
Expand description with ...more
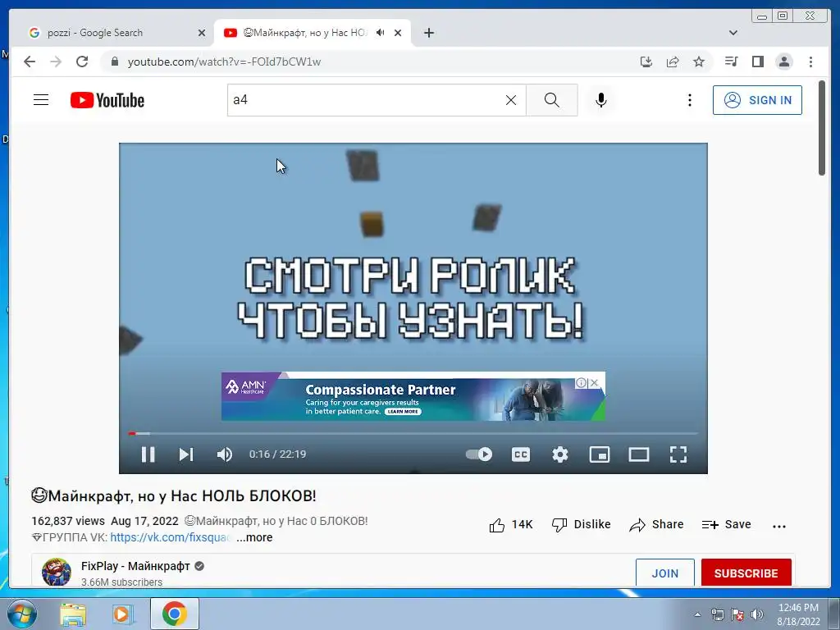tap(254, 537)
